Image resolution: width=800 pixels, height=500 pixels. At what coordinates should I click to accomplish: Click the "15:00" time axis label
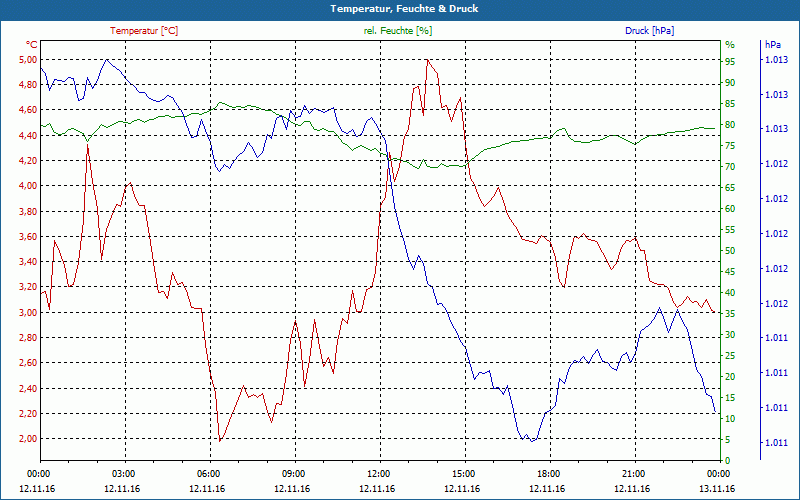[x=463, y=474]
